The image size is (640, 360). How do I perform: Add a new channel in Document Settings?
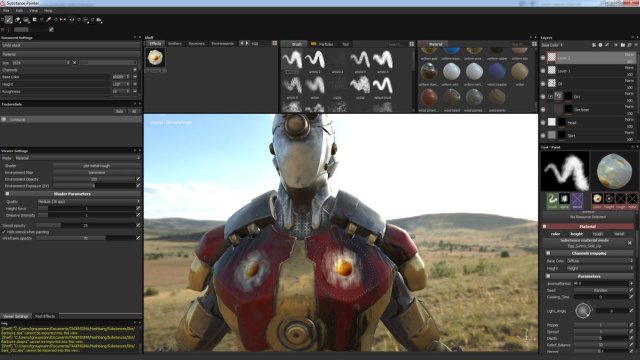pos(135,70)
